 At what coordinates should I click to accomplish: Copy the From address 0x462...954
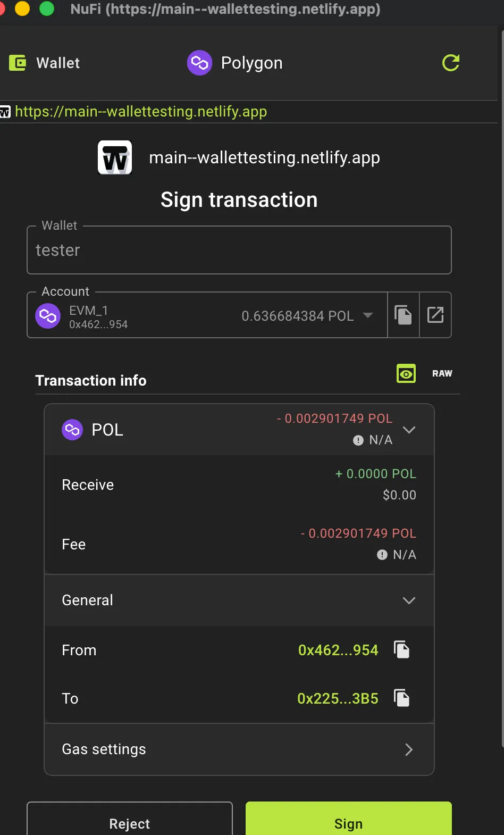pos(402,649)
